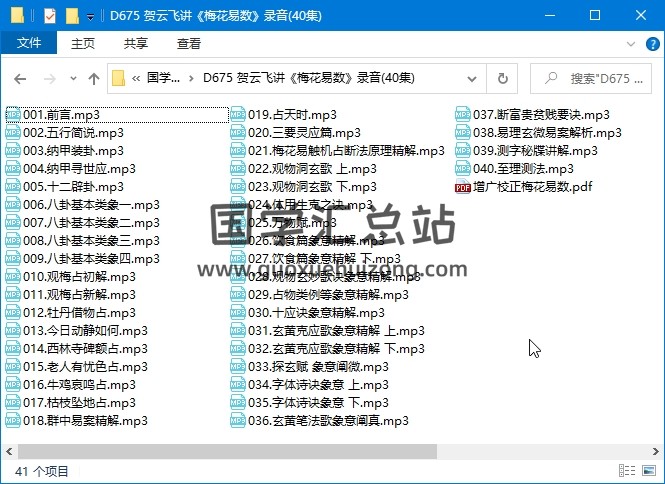Switch to large icons view in status bar
Image resolution: width=665 pixels, height=484 pixels.
pos(649,470)
